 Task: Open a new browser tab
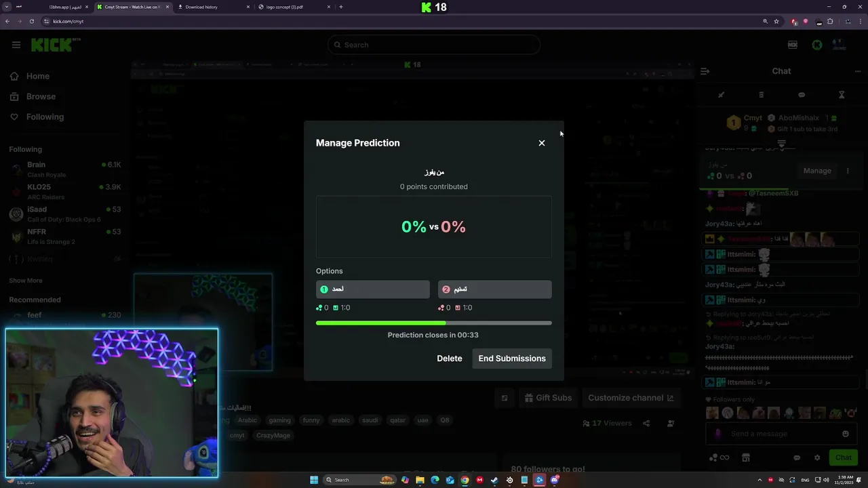tap(340, 7)
